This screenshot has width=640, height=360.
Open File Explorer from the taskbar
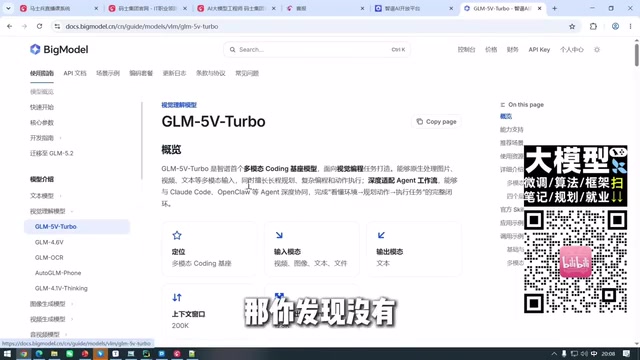(54, 353)
